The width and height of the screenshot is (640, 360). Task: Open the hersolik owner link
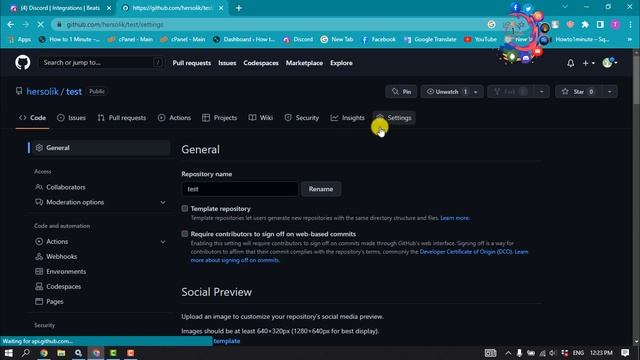pyautogui.click(x=42, y=92)
